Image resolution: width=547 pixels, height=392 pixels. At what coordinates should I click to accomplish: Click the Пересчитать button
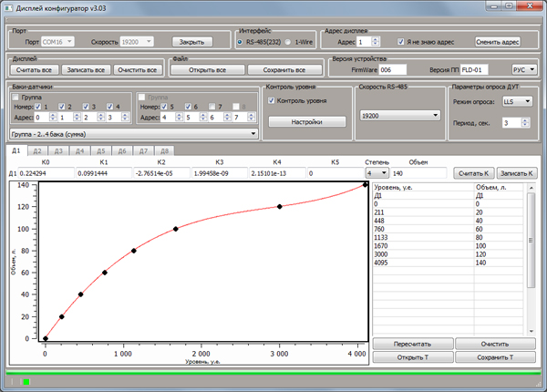pos(413,344)
